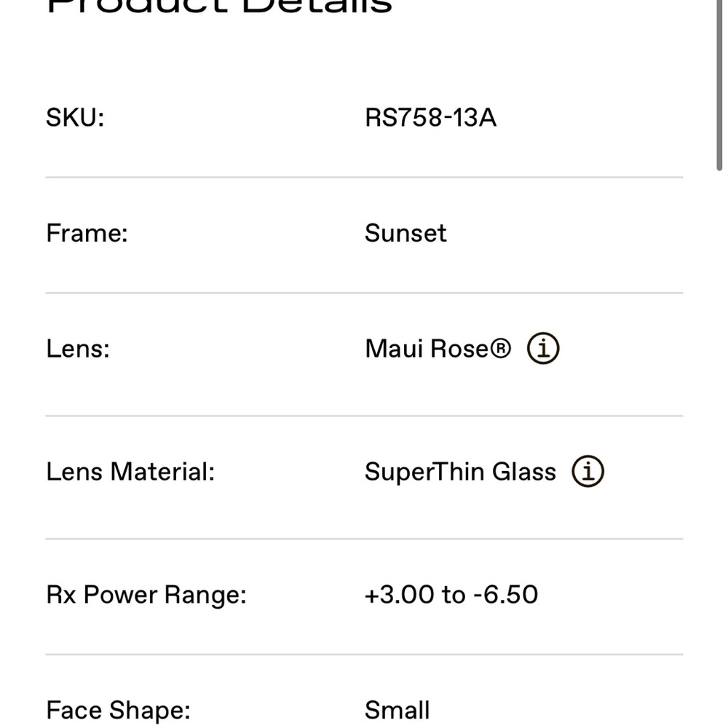Click the Face Shape: label
Viewport: 728px width, 728px height.
(x=119, y=711)
